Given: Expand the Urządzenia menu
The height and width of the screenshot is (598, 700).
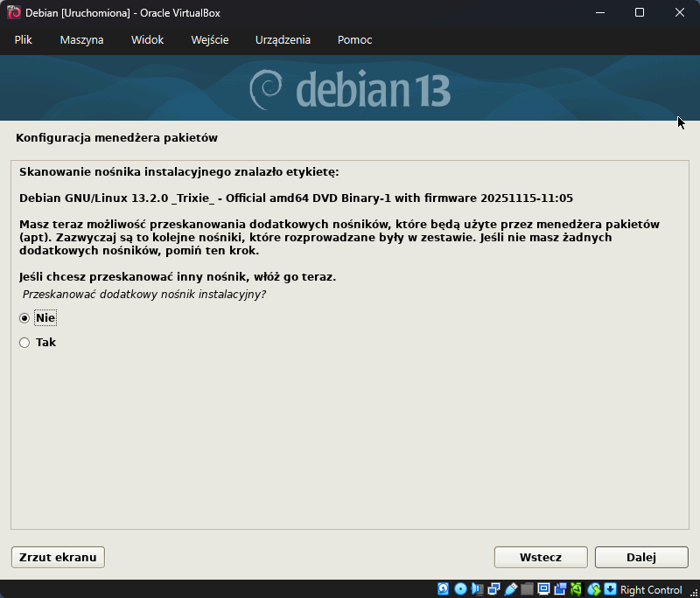Looking at the screenshot, I should point(282,40).
